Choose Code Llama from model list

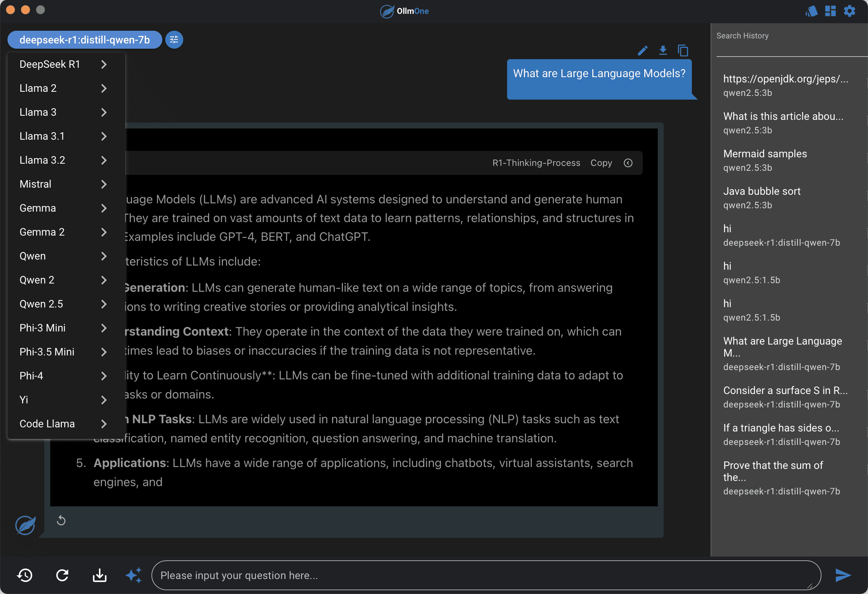pos(47,424)
